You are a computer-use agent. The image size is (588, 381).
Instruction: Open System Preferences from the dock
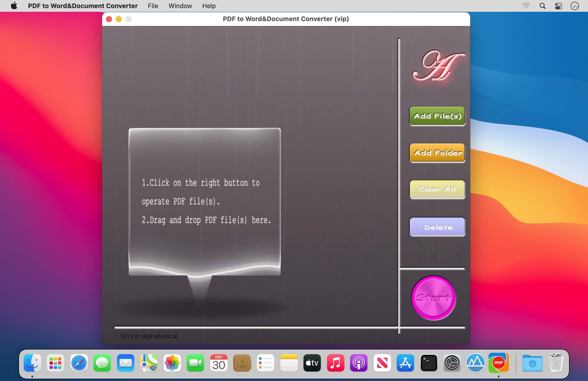[x=452, y=363]
